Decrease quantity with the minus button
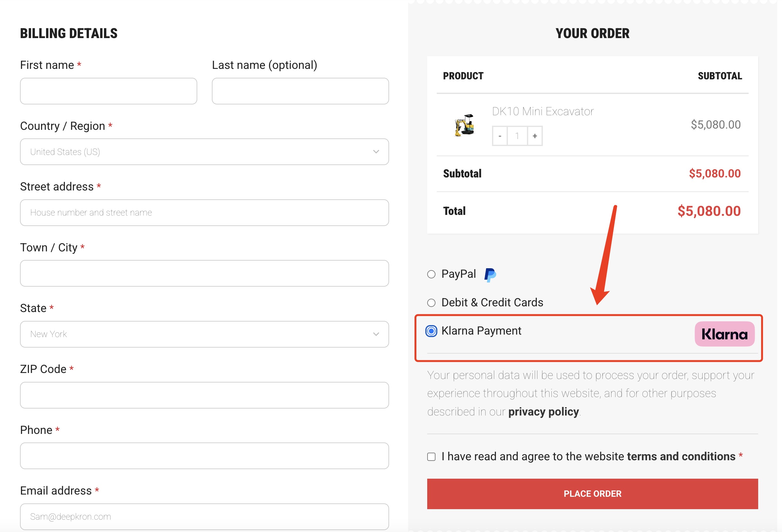The image size is (782, 532). [500, 136]
